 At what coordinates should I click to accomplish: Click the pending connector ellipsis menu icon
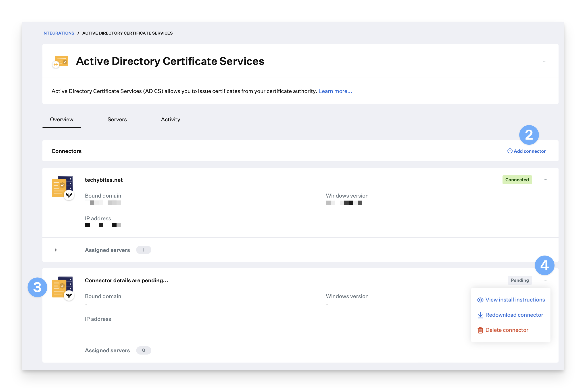545,280
